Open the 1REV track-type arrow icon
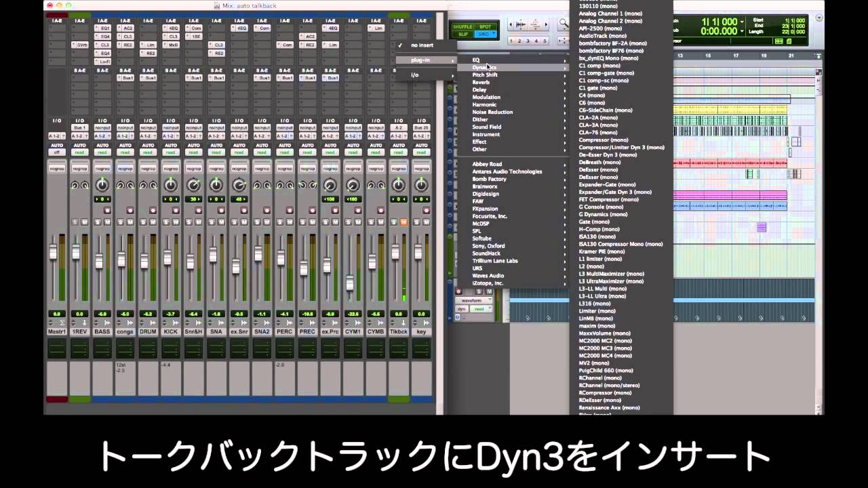Image resolution: width=868 pixels, height=488 pixels. (85, 323)
